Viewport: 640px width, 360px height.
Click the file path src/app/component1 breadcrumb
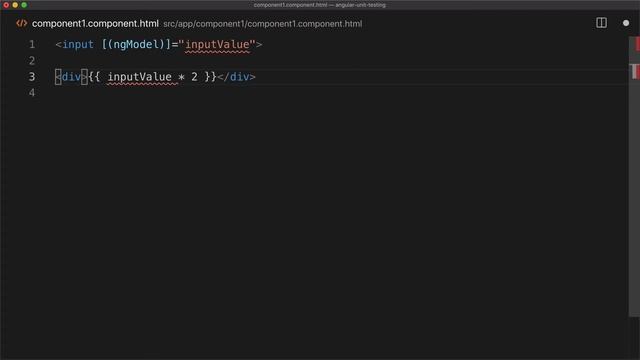point(262,24)
